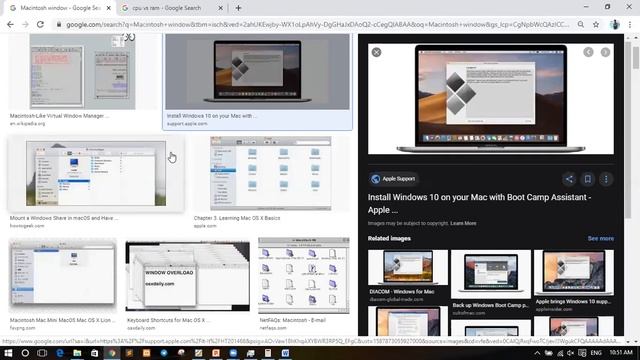Image resolution: width=640 pixels, height=360 pixels.
Task: Save the previewed image with bookmark icon
Action: [588, 179]
